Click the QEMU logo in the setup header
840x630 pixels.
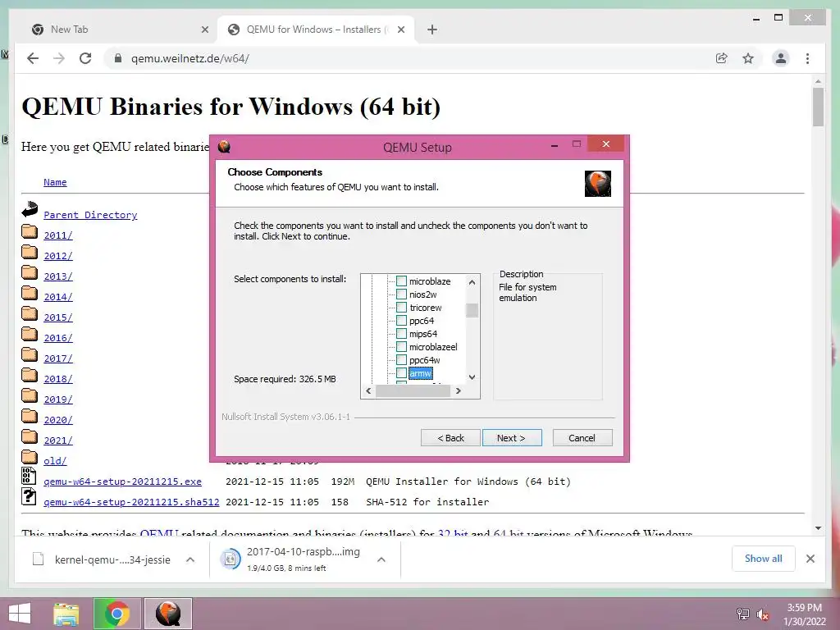click(598, 184)
